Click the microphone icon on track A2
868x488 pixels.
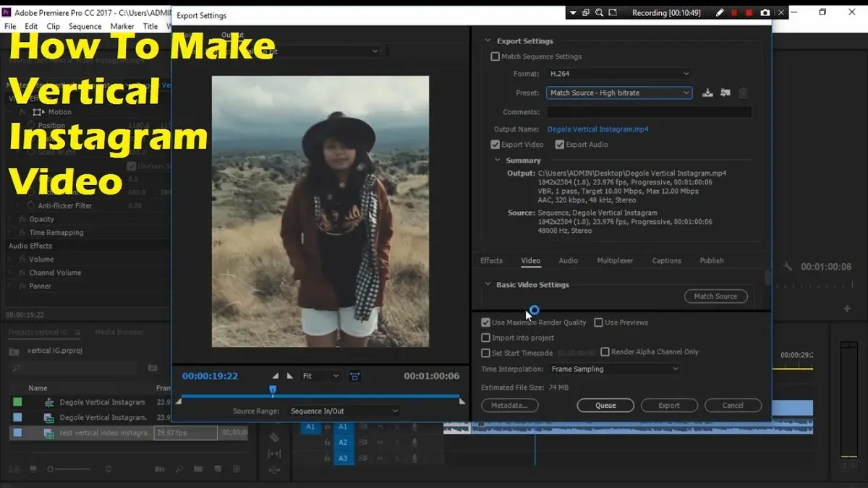tap(414, 442)
